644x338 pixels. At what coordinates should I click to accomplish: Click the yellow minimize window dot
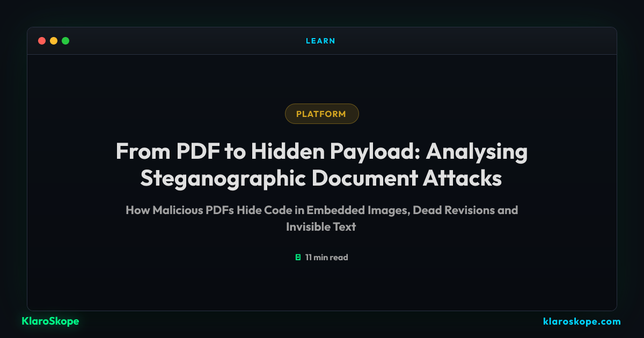coord(54,41)
